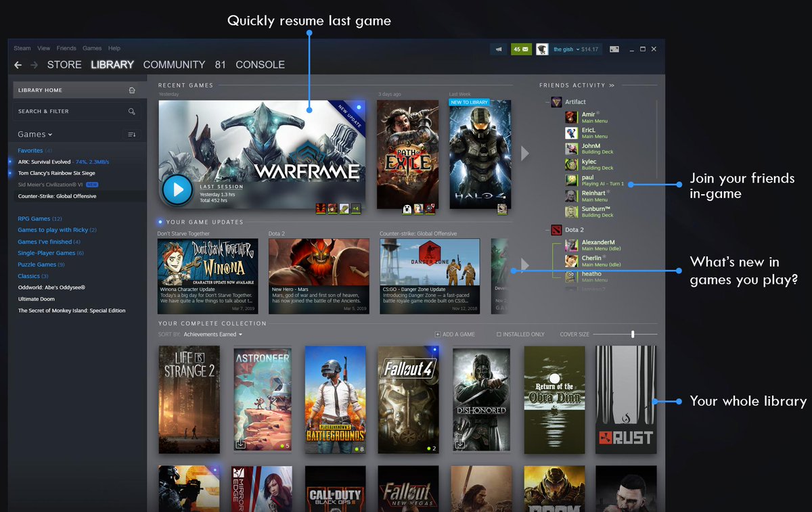
Task: Click JohnM's avatar in friends list
Action: (572, 148)
